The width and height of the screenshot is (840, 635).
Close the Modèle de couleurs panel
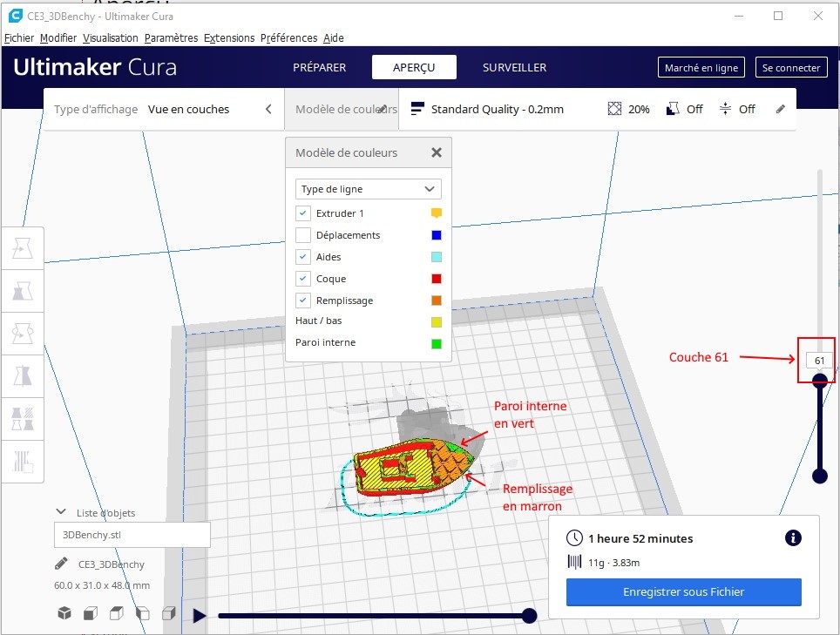(x=437, y=152)
